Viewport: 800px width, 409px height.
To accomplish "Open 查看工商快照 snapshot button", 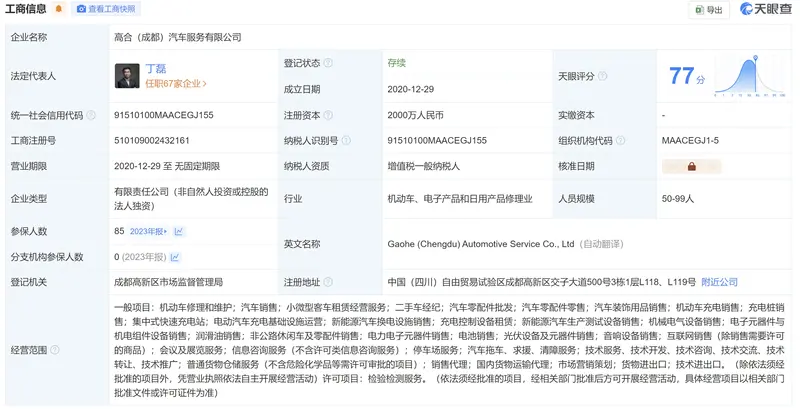I will pos(106,9).
